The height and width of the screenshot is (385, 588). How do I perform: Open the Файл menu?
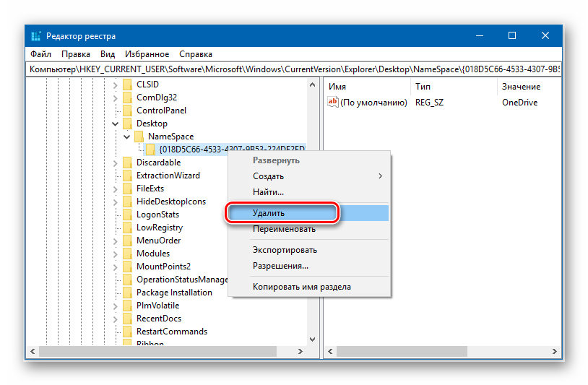tap(40, 54)
